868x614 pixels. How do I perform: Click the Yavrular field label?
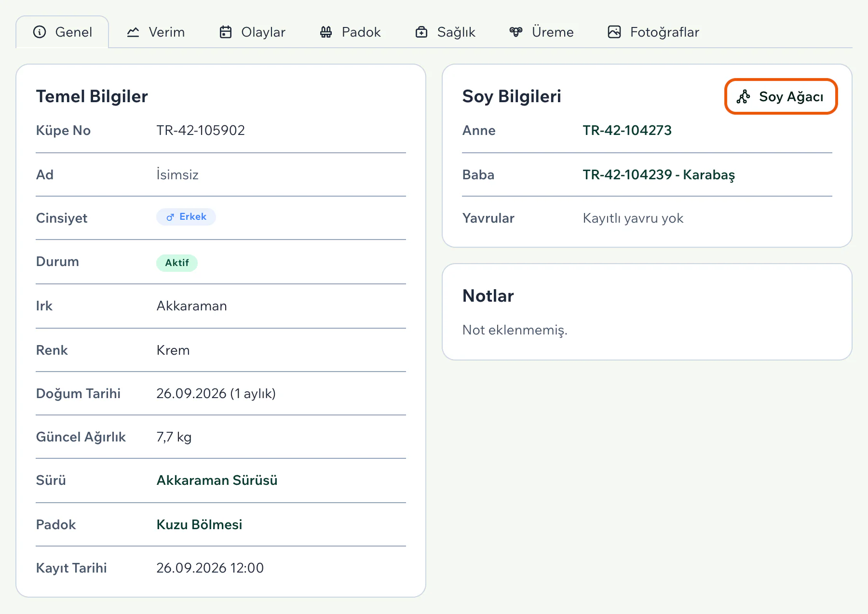(x=488, y=218)
